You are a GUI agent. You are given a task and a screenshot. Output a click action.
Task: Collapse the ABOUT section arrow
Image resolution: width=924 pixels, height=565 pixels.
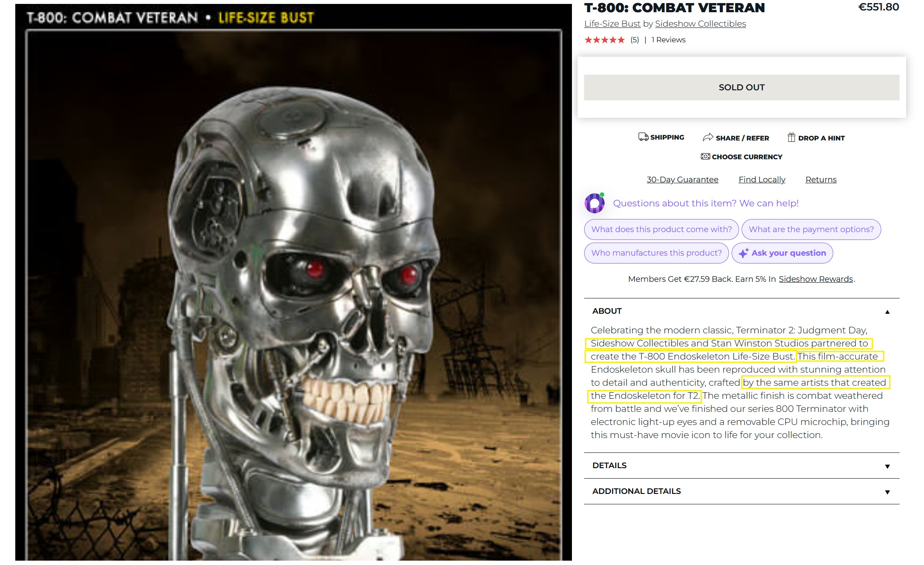tap(887, 312)
